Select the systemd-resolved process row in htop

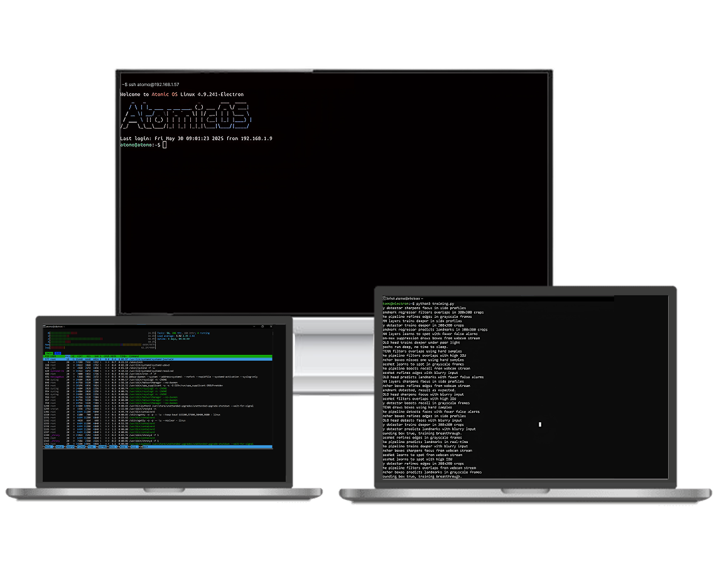point(158,371)
